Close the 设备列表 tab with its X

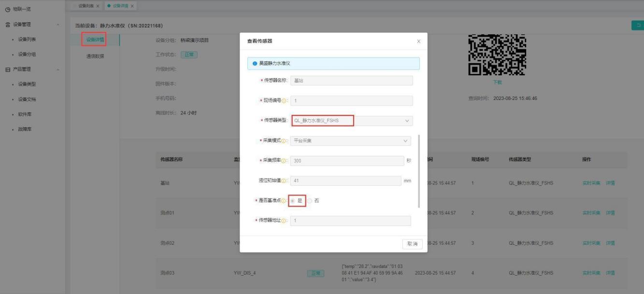(x=98, y=5)
